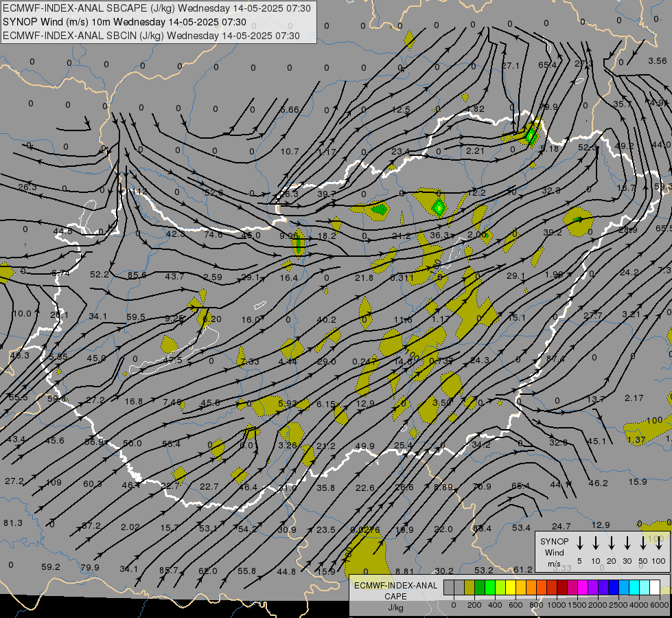This screenshot has width=672, height=618.
Task: Click the map value '2.02'
Action: (130, 527)
